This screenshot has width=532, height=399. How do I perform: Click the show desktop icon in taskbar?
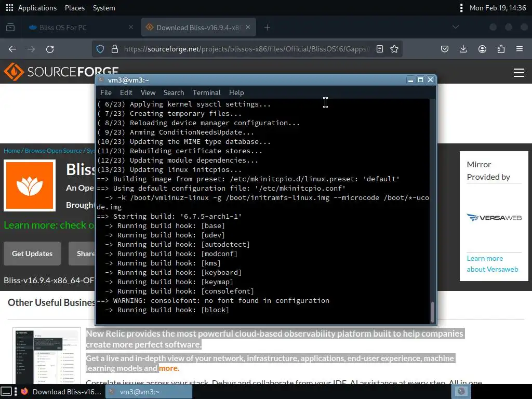pyautogui.click(x=6, y=392)
